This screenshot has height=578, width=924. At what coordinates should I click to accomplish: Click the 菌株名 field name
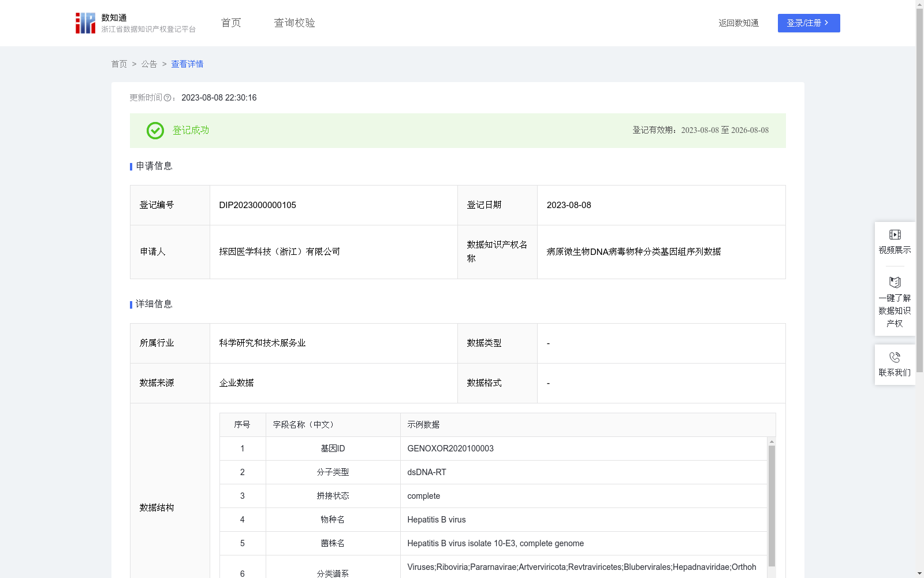tap(333, 543)
